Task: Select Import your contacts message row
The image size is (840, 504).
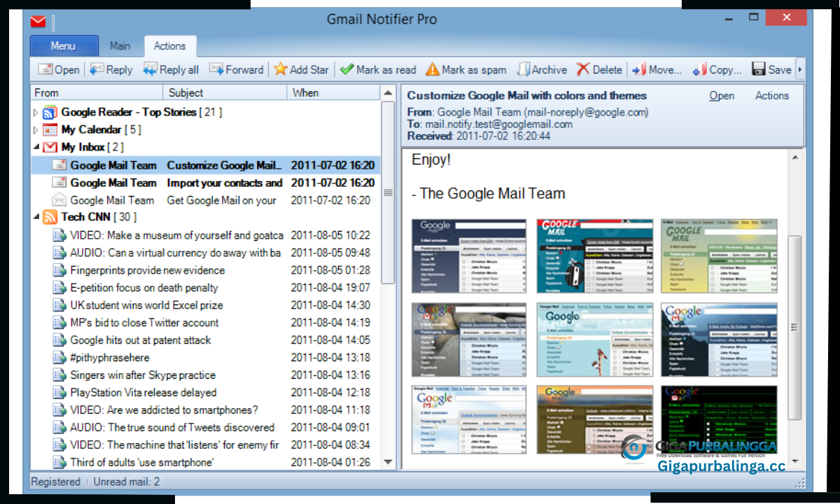Action: (x=206, y=183)
